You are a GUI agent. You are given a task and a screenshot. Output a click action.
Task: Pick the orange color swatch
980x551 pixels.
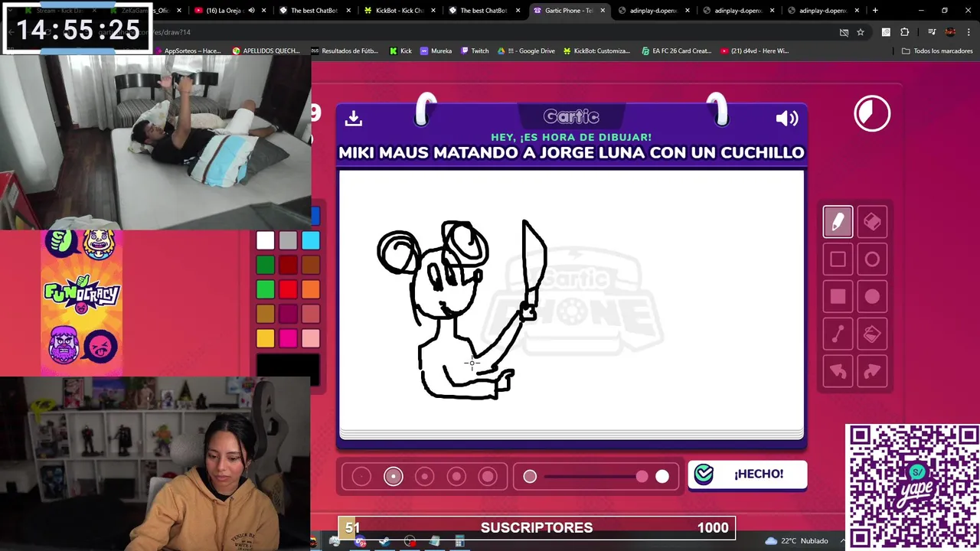[310, 290]
